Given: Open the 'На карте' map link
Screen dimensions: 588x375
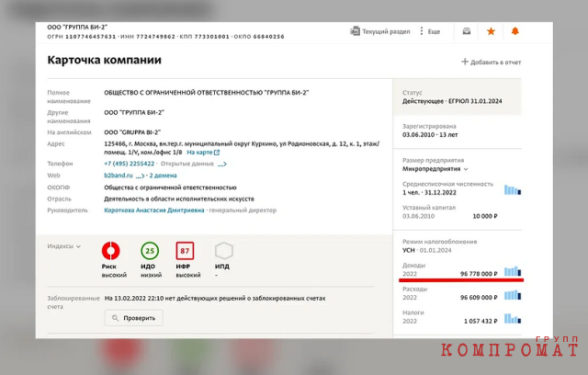Looking at the screenshot, I should pyautogui.click(x=203, y=153).
